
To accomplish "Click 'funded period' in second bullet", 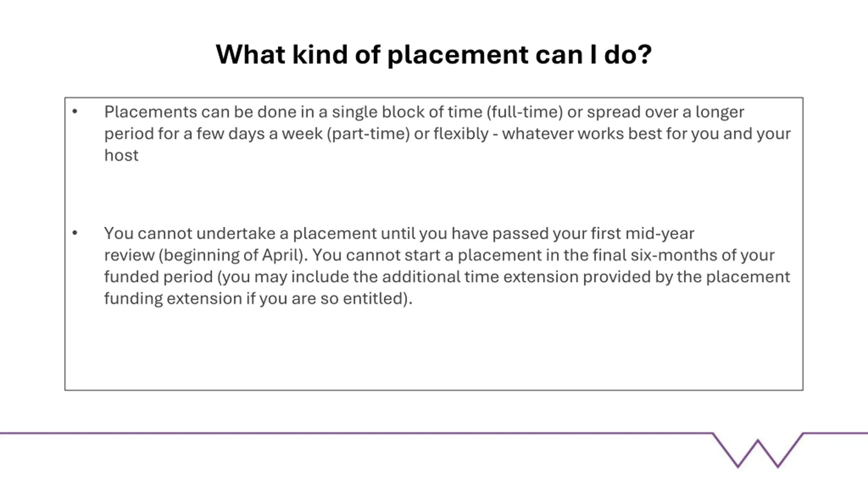I will coord(158,277).
